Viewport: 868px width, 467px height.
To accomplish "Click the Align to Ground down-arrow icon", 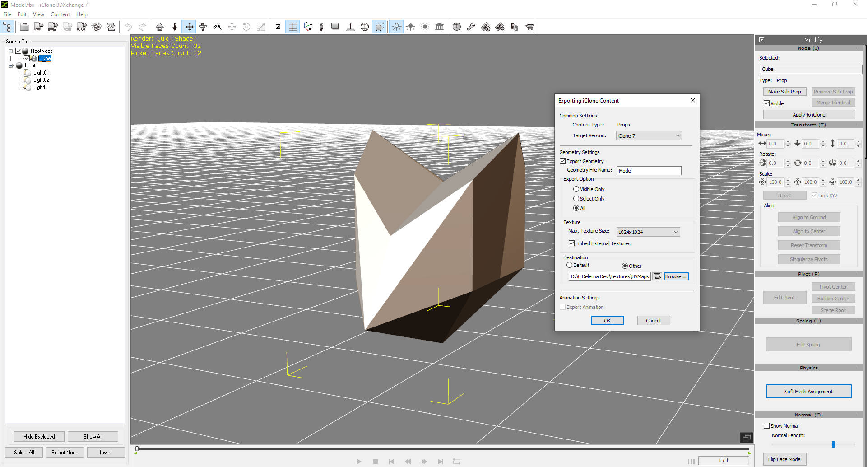I will click(175, 27).
